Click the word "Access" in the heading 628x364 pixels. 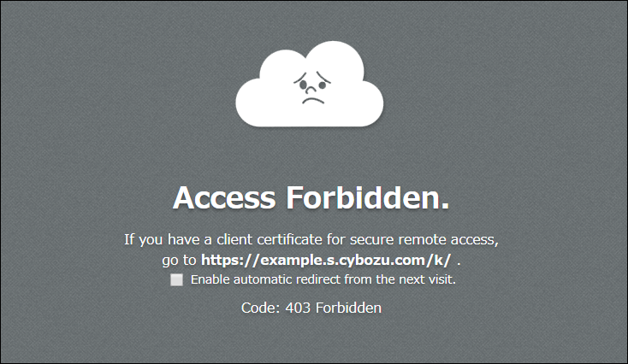point(224,199)
